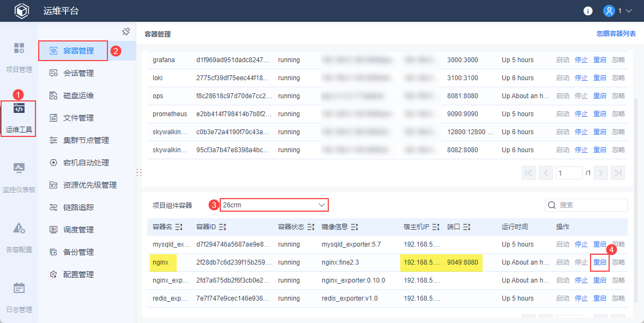Sort by 镜像信息 column icon

tap(354, 227)
